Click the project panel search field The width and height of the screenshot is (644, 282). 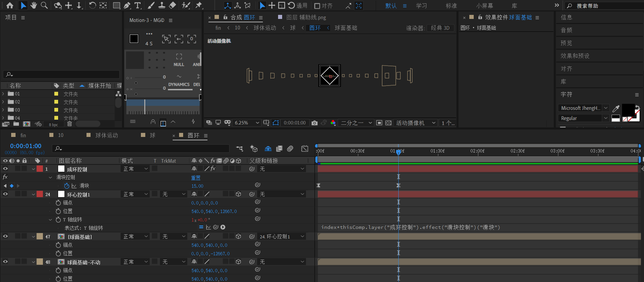(61, 74)
